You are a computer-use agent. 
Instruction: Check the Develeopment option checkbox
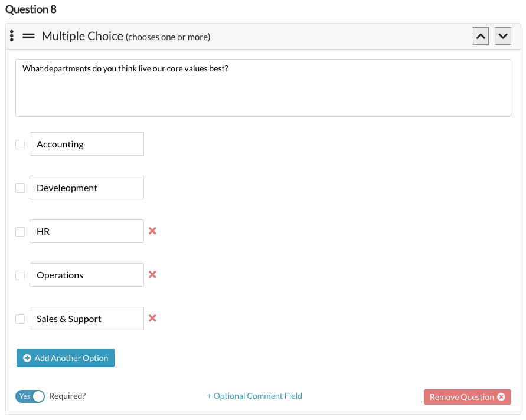pos(19,187)
